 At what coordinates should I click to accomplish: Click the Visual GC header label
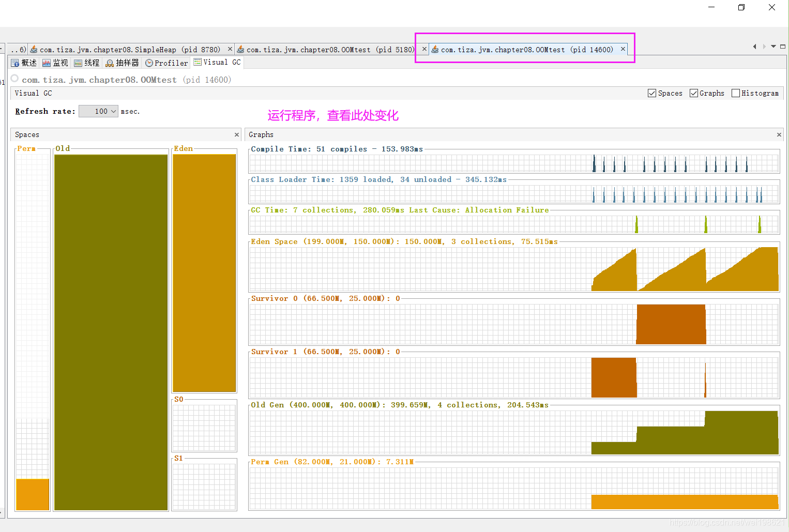33,93
